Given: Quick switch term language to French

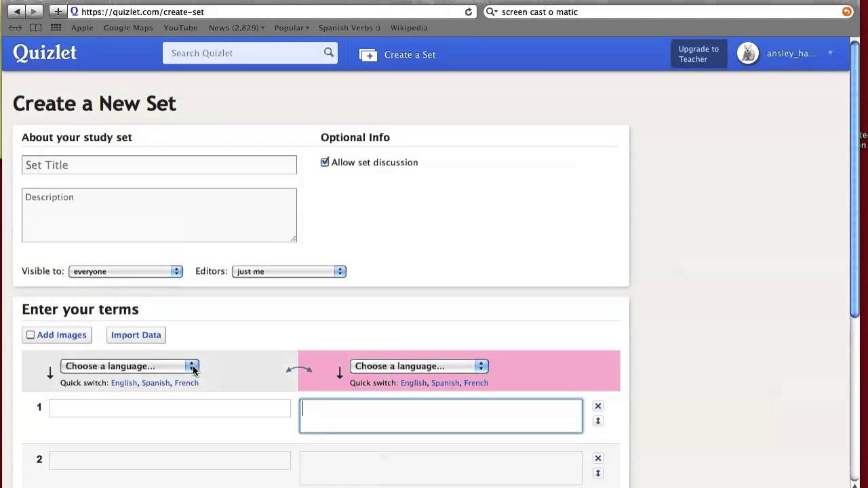Looking at the screenshot, I should click(x=186, y=383).
